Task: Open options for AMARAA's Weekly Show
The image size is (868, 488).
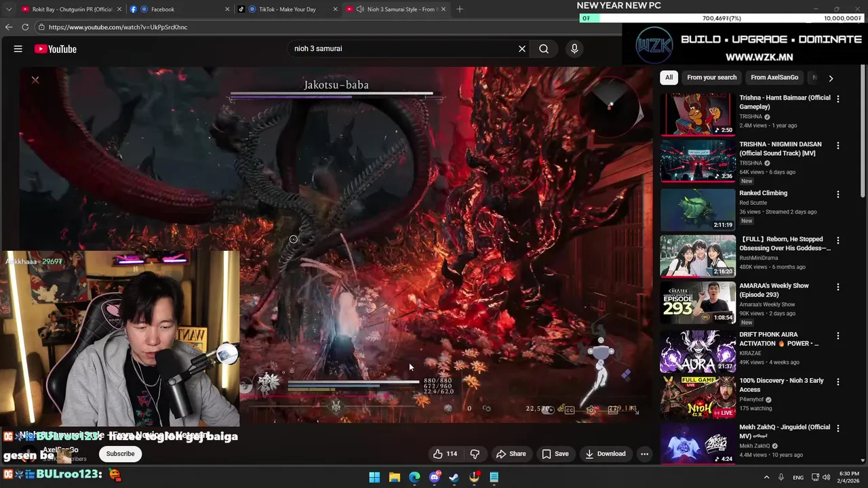Action: pyautogui.click(x=838, y=287)
